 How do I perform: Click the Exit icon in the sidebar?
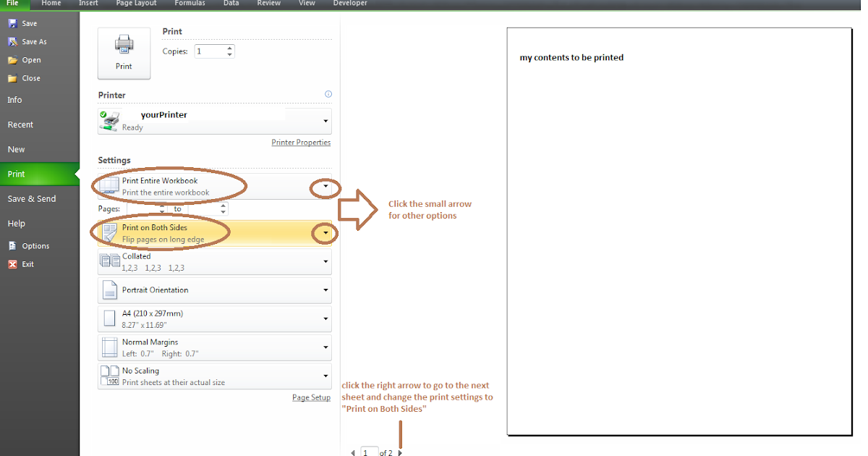(12, 263)
